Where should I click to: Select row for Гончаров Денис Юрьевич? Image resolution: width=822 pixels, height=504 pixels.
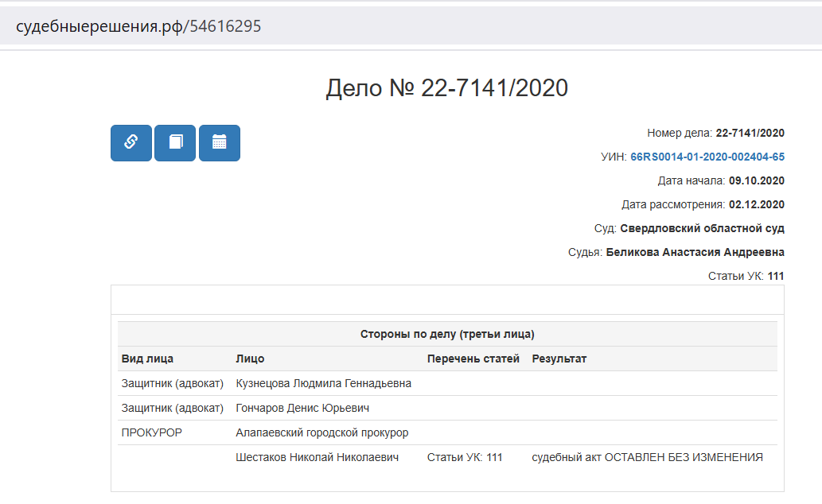coord(302,409)
